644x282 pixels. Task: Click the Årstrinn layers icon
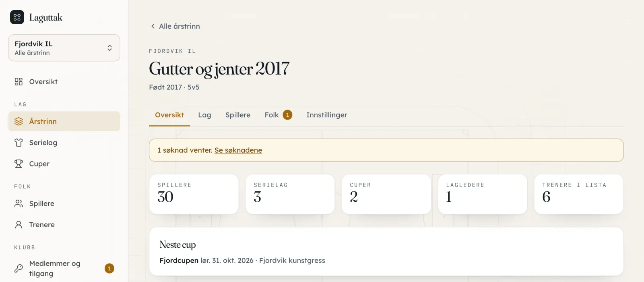19,121
